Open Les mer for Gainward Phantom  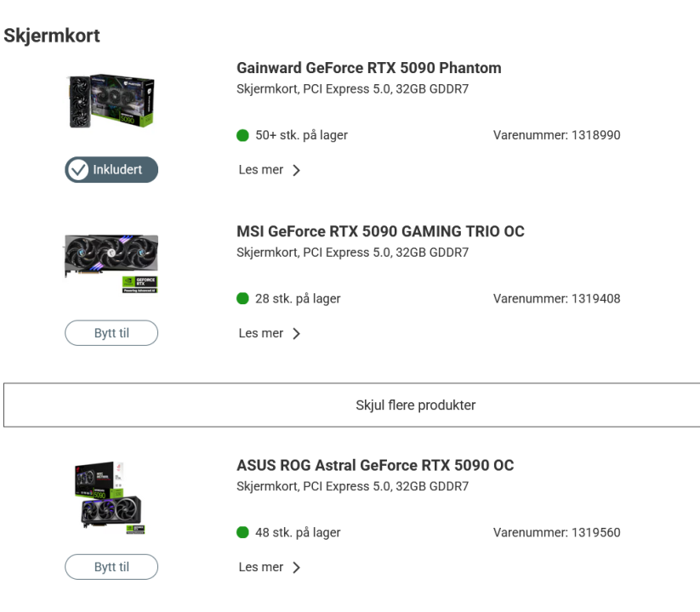coord(261,170)
